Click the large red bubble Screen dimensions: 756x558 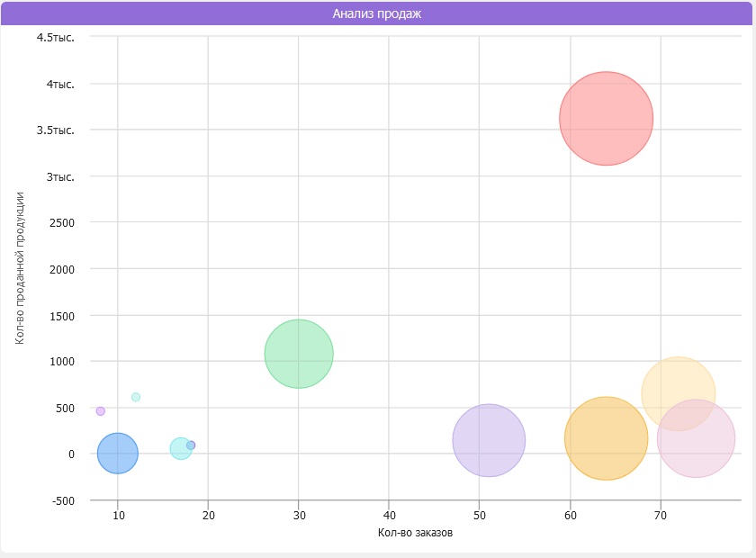606,118
